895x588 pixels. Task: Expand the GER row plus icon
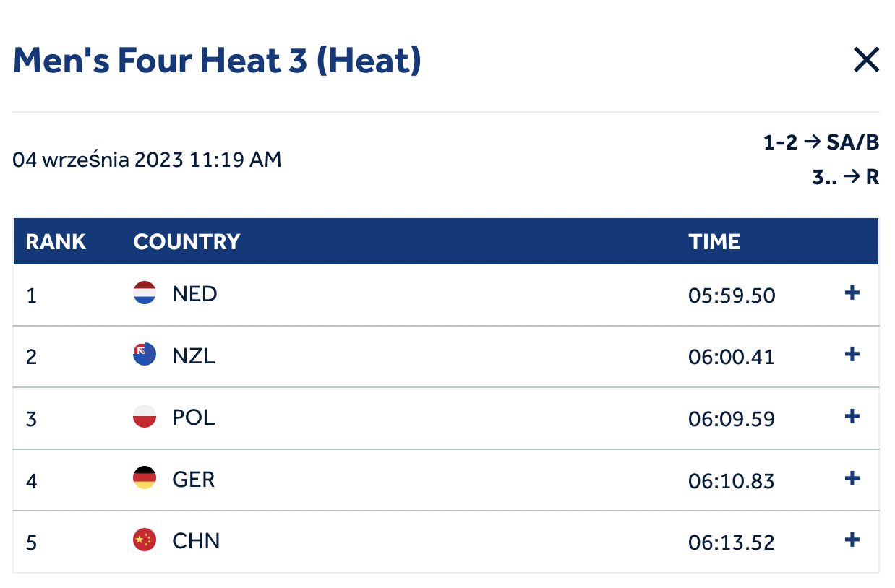852,477
